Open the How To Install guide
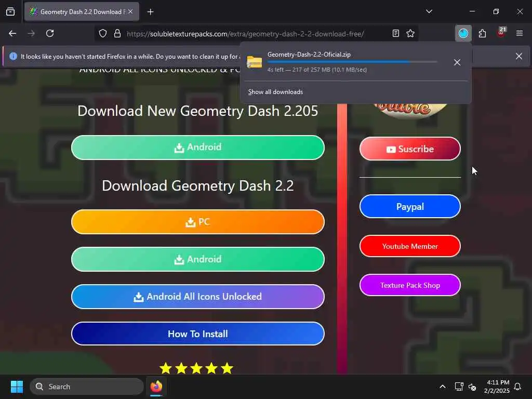 click(198, 334)
